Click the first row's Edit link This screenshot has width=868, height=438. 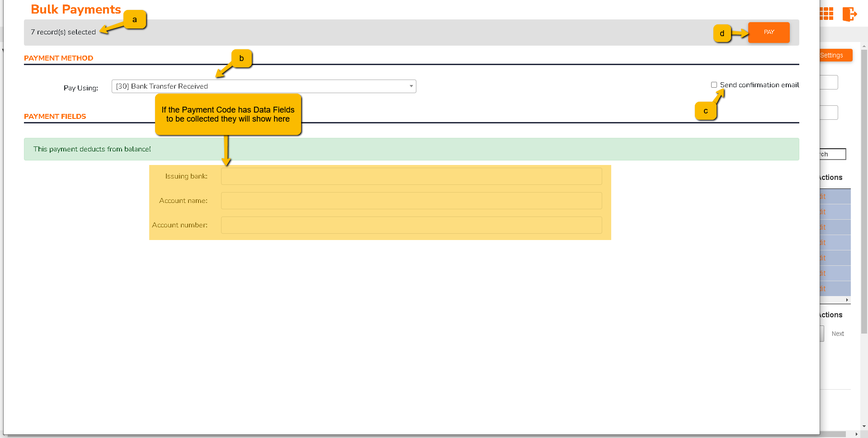coord(823,197)
